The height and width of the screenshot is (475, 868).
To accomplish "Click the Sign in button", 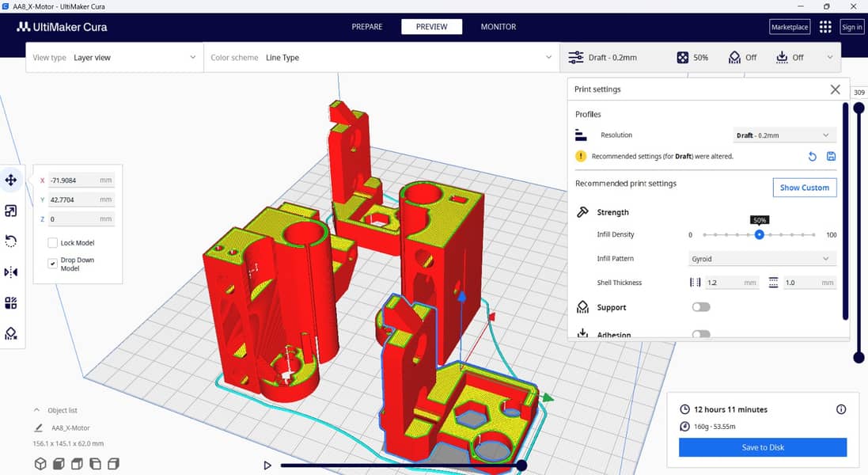I will tap(851, 27).
